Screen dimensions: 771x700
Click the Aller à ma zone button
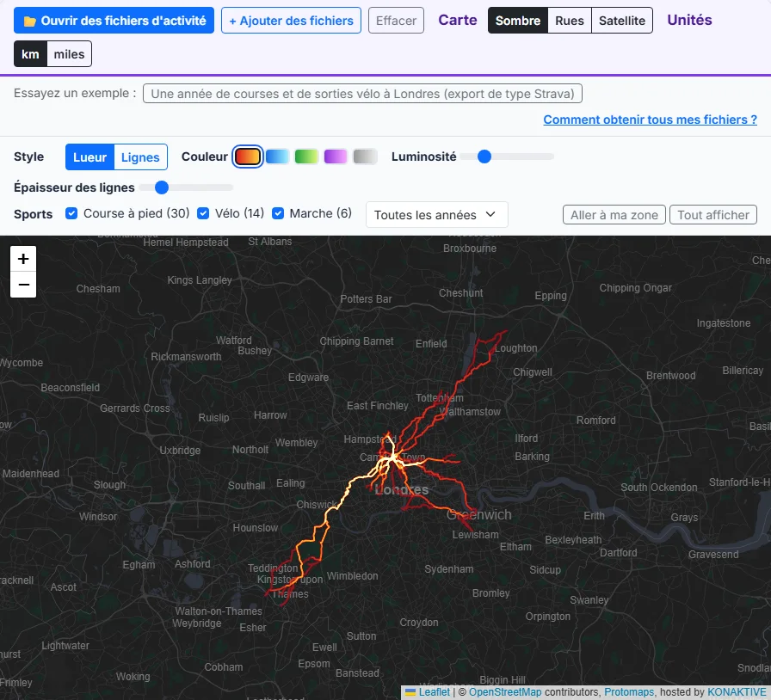click(614, 215)
